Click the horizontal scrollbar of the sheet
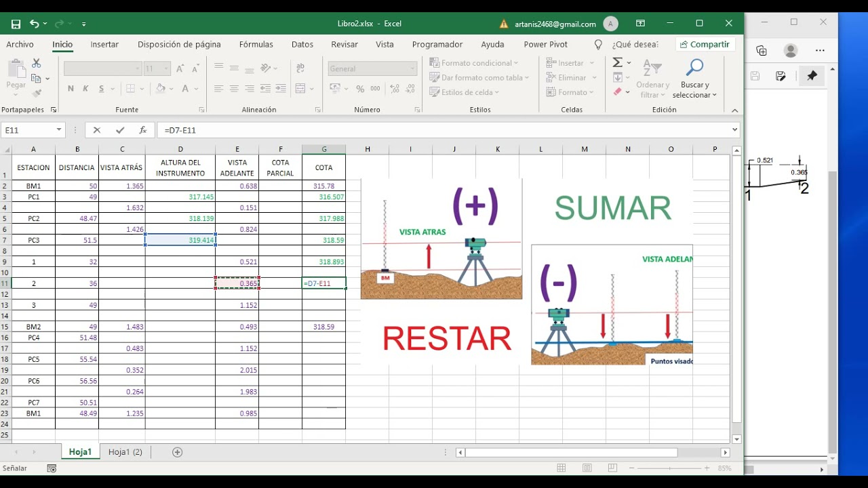Screen dimensions: 868x488 [572, 452]
